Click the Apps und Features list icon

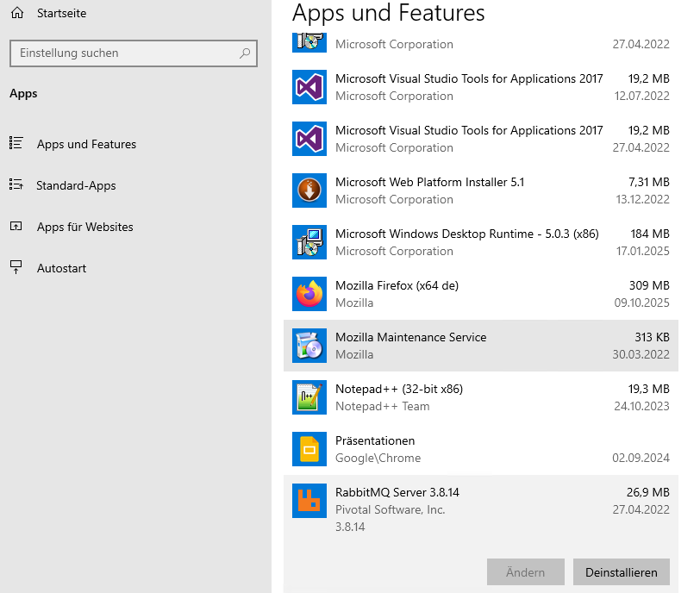[x=16, y=143]
